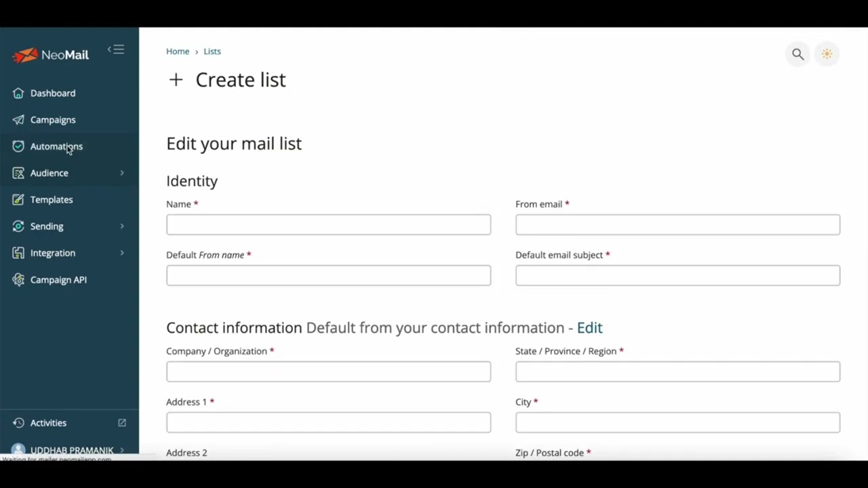Open the Automations menu item
This screenshot has width=868, height=488.
pyautogui.click(x=56, y=146)
